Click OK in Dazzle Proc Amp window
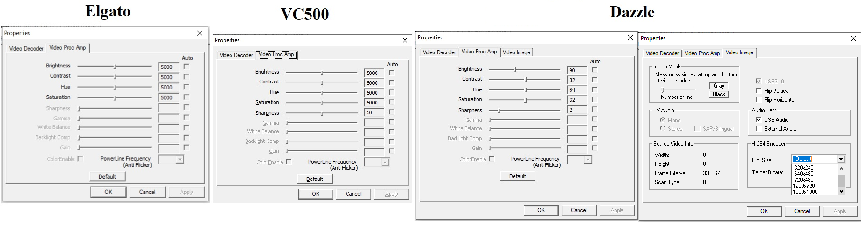The height and width of the screenshot is (238, 868). [x=541, y=210]
